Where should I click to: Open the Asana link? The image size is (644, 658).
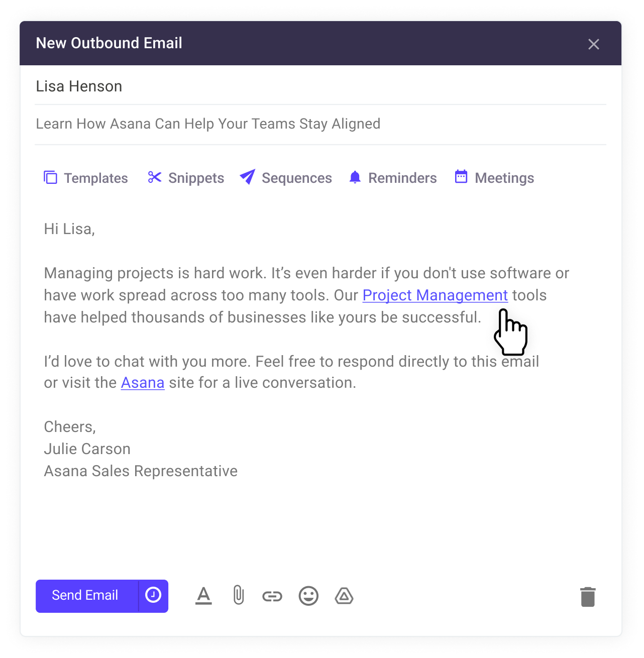pyautogui.click(x=143, y=383)
